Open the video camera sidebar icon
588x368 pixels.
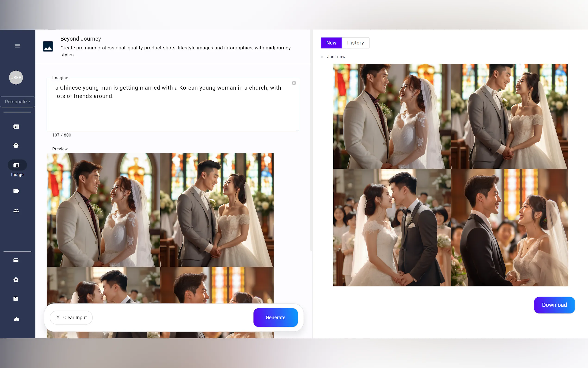tap(16, 191)
